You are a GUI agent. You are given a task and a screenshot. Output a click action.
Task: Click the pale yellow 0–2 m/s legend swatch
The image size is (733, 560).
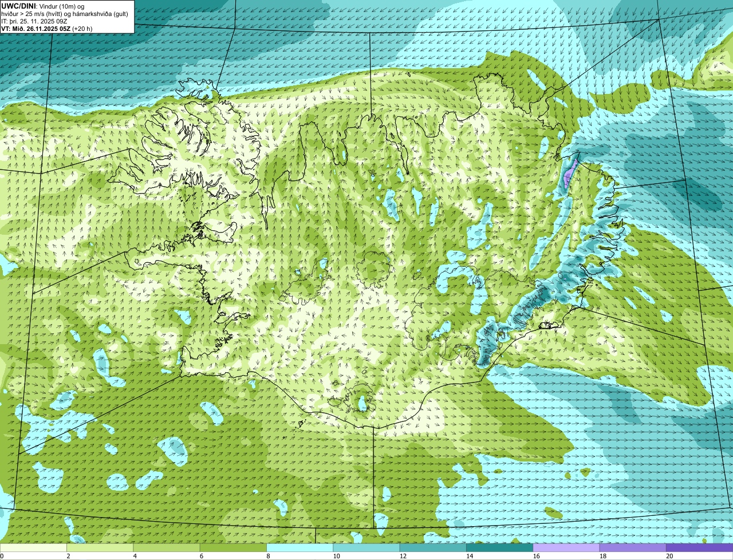coord(33,547)
